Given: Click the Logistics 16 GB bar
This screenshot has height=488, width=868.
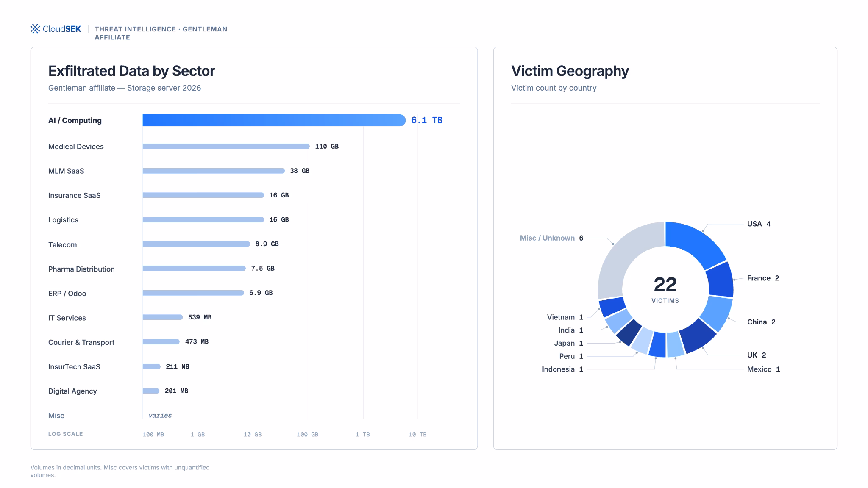Looking at the screenshot, I should tap(203, 219).
